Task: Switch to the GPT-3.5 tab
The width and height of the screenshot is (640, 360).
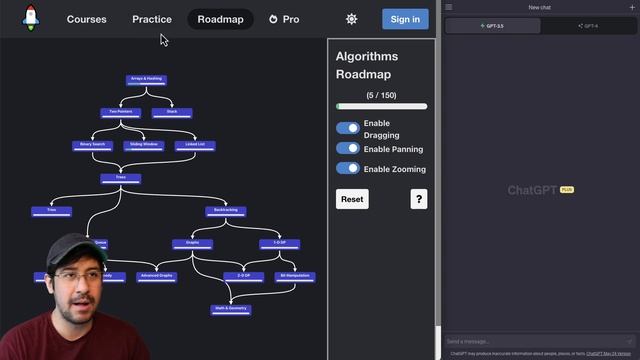Action: click(492, 26)
